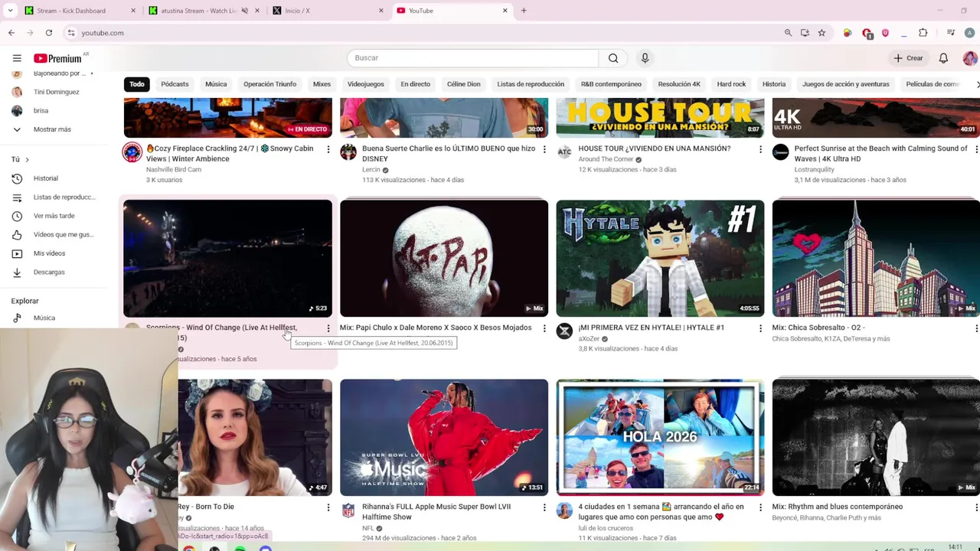Go back in browser history
The width and height of the screenshot is (980, 551).
click(x=11, y=33)
